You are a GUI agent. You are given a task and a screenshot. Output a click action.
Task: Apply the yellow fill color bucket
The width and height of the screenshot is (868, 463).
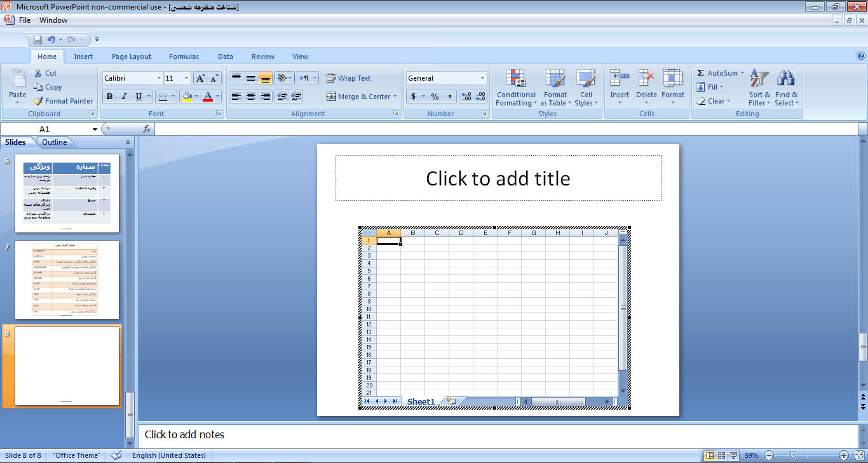(186, 97)
